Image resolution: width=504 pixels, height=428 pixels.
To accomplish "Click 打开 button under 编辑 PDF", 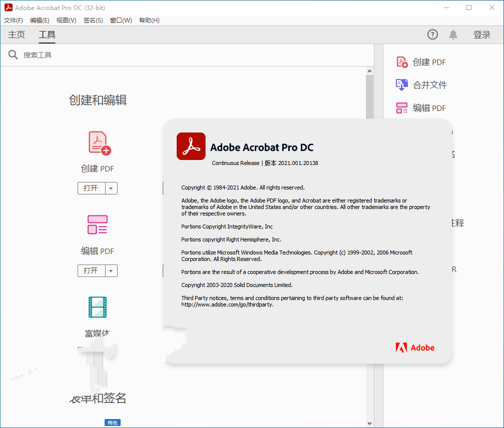I will [x=91, y=270].
